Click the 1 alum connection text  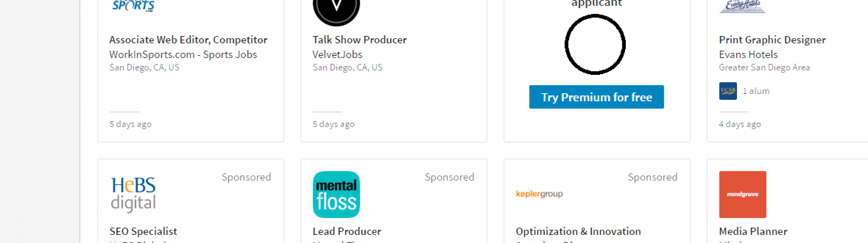click(756, 91)
